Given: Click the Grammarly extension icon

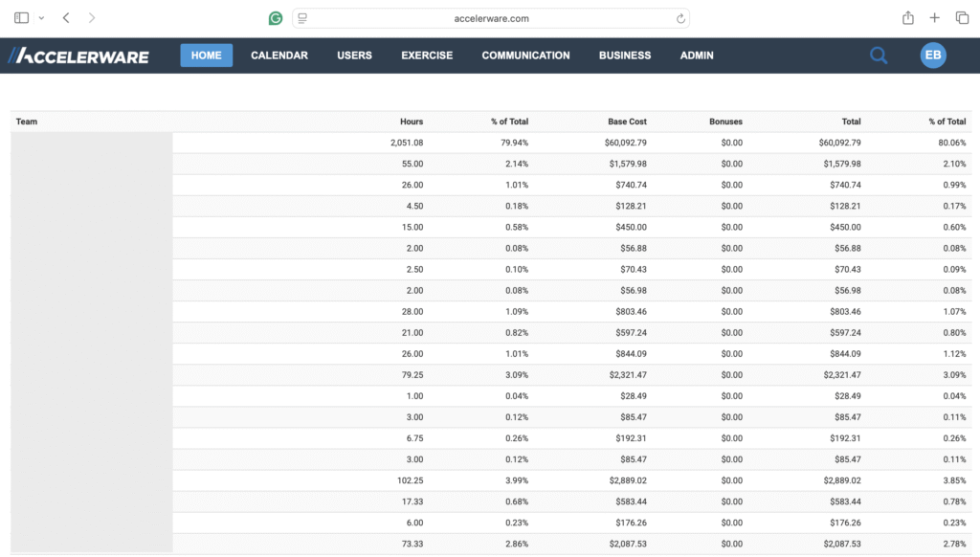Looking at the screenshot, I should coord(276,18).
